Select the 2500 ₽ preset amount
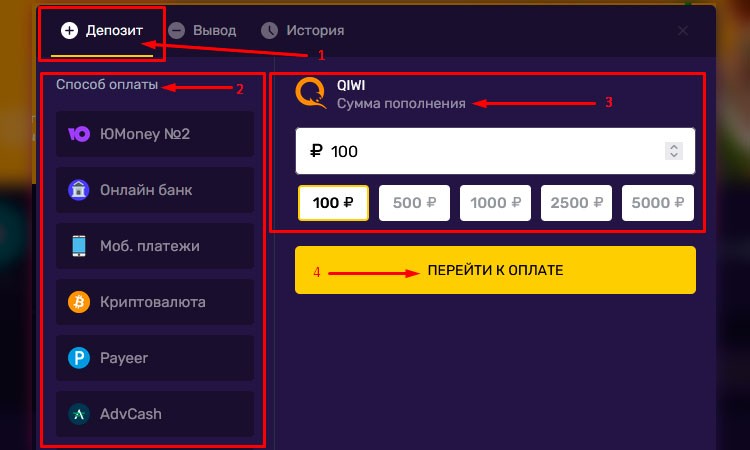The image size is (750, 450). point(576,203)
